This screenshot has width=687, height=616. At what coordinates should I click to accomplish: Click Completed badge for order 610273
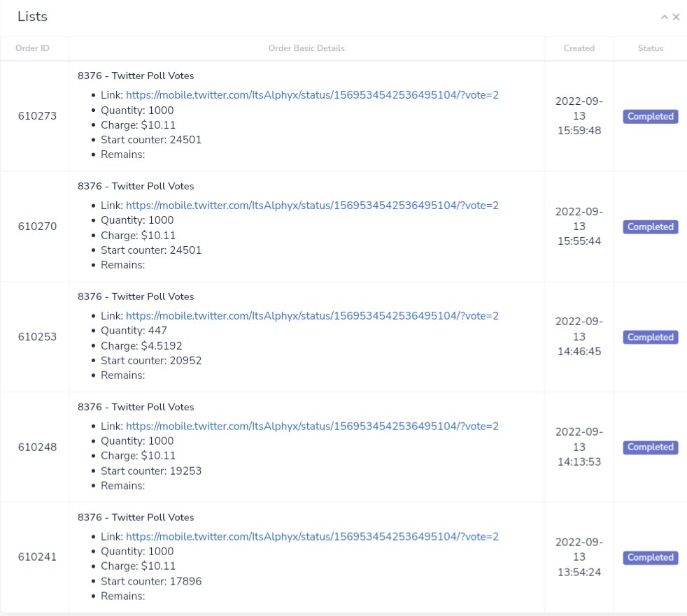coord(650,117)
